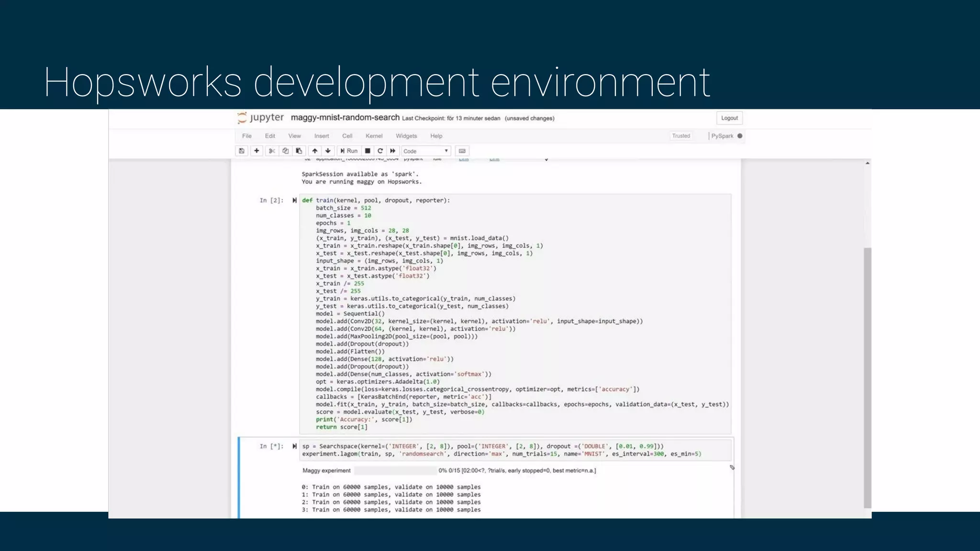Click the In [2]: cell prompt

coord(271,200)
